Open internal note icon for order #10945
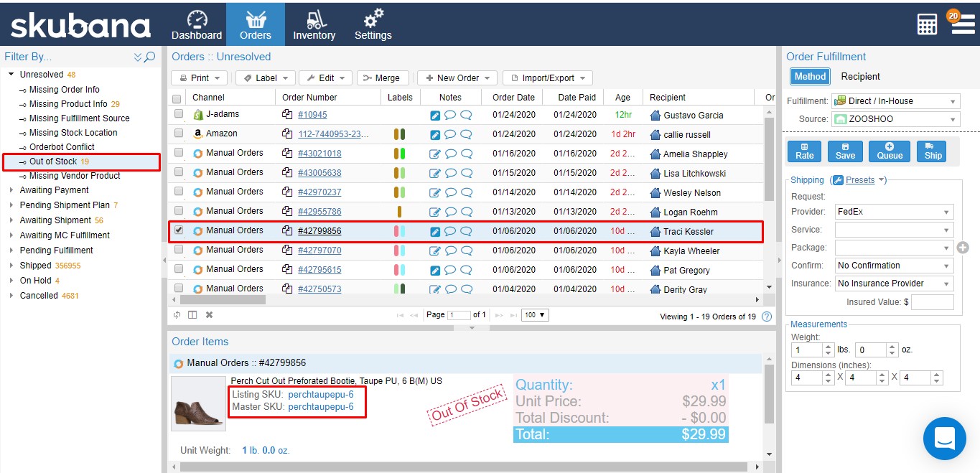The width and height of the screenshot is (980, 473). (435, 115)
